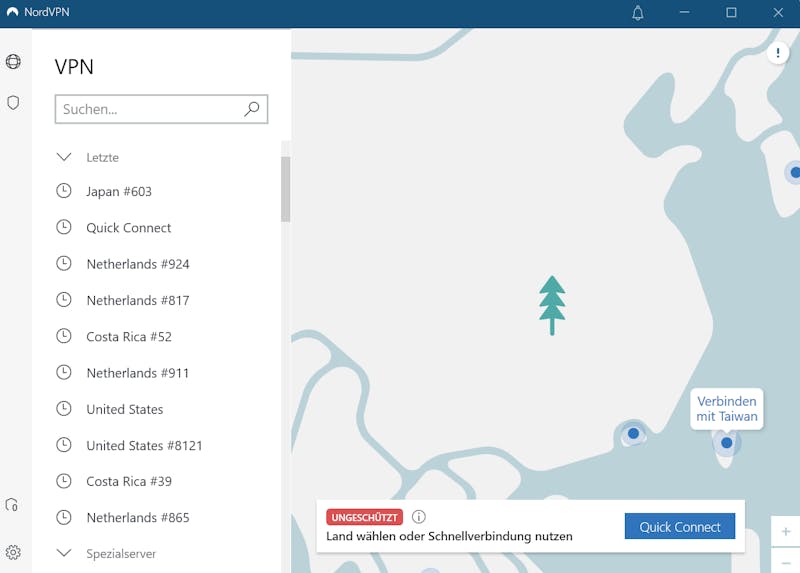Expand the Spezialserver section chevron

pyautogui.click(x=64, y=553)
